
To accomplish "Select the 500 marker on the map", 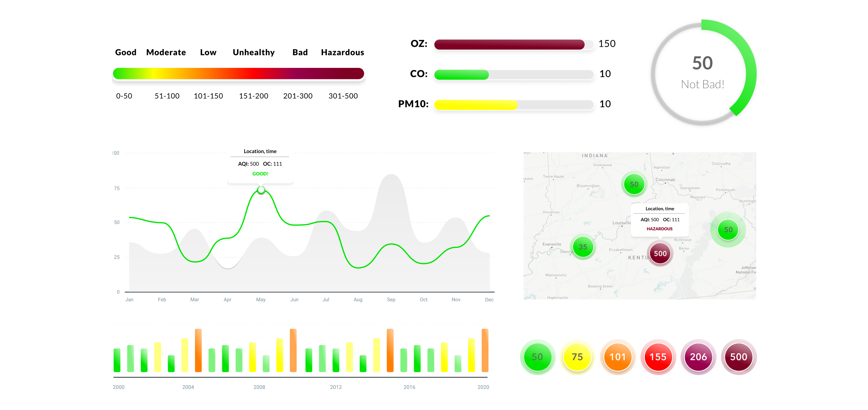I will (660, 253).
